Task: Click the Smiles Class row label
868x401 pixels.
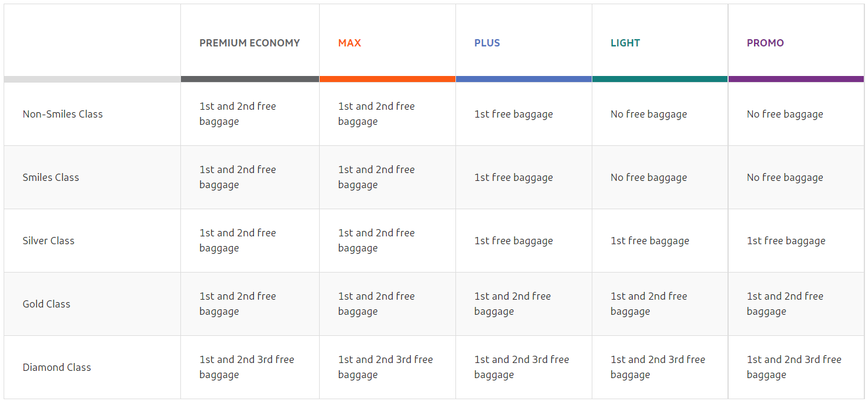Action: (x=51, y=177)
